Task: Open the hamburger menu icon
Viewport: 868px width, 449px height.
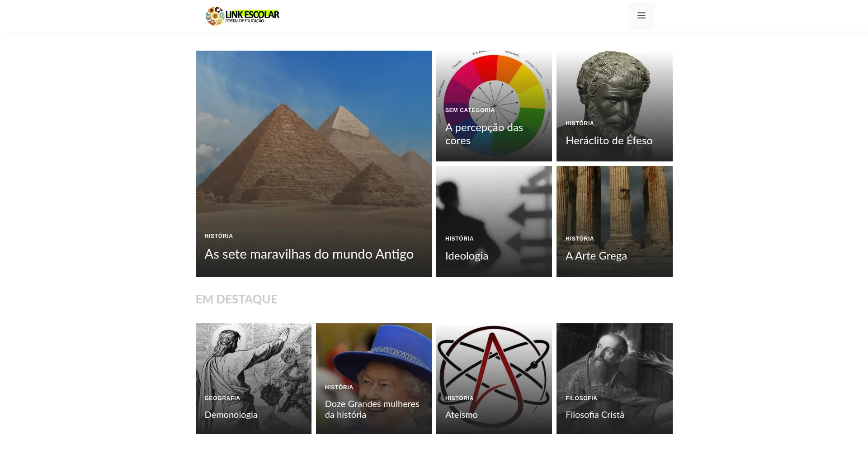Action: tap(641, 16)
